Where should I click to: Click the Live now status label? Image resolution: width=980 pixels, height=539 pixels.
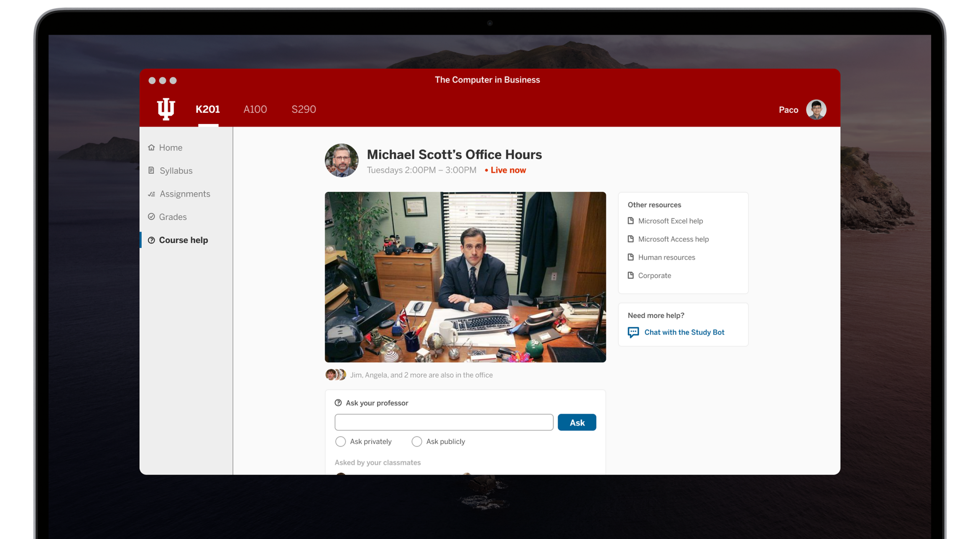(x=505, y=170)
